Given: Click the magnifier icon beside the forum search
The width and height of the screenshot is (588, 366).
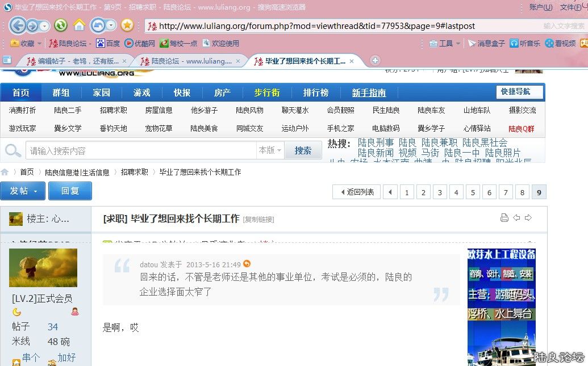Looking at the screenshot, I should (x=12, y=150).
